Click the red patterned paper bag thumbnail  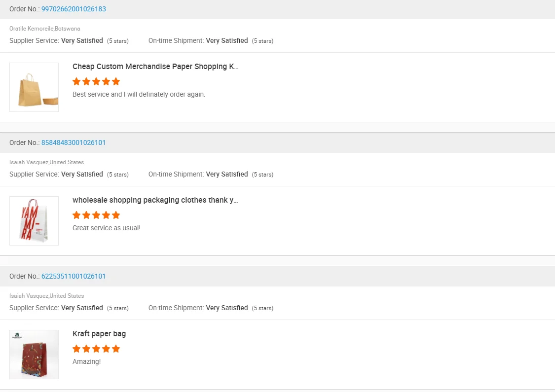click(34, 355)
